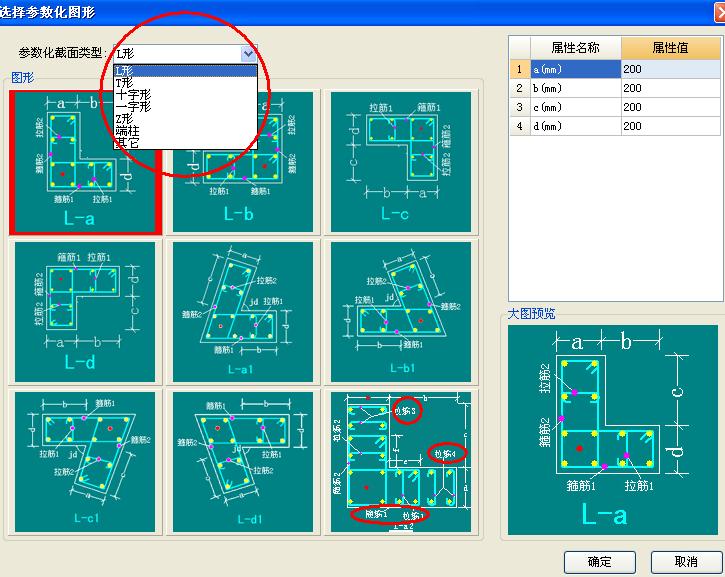725x577 pixels.
Task: Select 其它 in the section type list
Action: click(x=185, y=142)
